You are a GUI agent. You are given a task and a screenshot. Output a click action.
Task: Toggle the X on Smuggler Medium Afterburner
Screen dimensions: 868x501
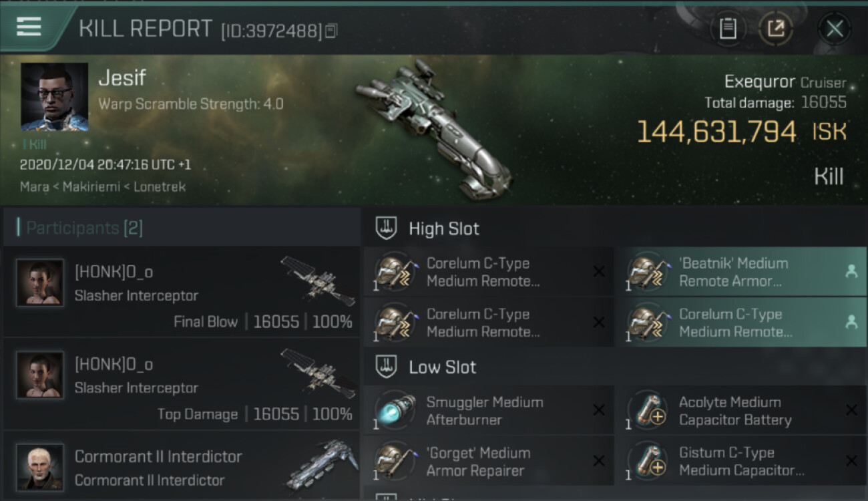tap(599, 410)
